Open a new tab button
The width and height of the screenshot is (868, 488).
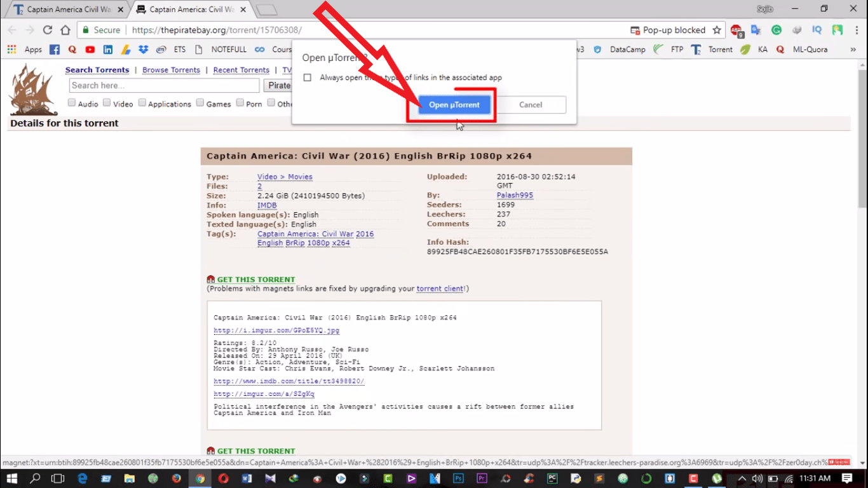tap(267, 10)
